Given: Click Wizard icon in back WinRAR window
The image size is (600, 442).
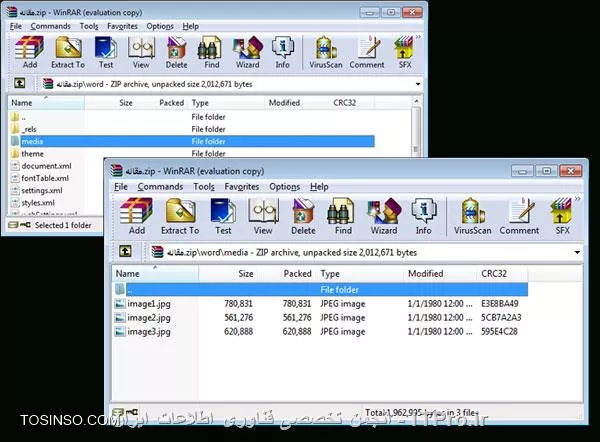Looking at the screenshot, I should tap(248, 52).
